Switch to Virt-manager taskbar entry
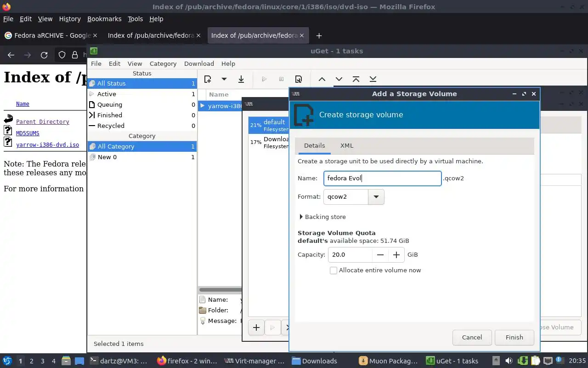The image size is (588, 368). click(x=254, y=361)
